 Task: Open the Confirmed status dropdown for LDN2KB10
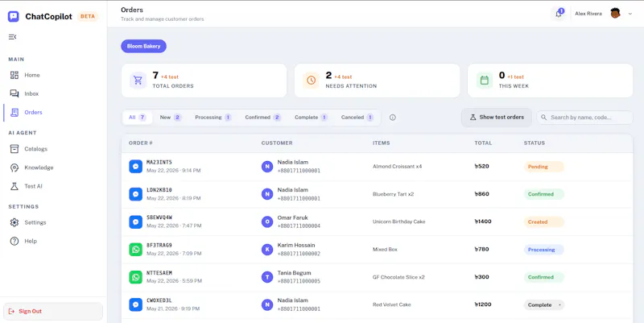click(x=544, y=194)
